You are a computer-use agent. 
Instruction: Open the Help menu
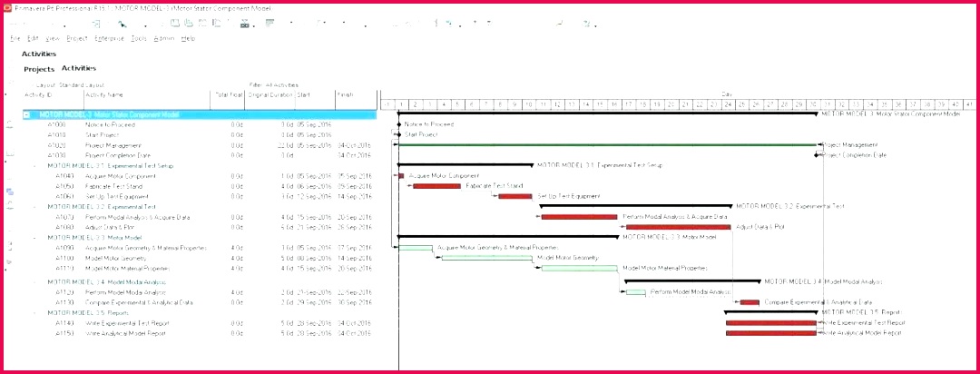pyautogui.click(x=188, y=38)
